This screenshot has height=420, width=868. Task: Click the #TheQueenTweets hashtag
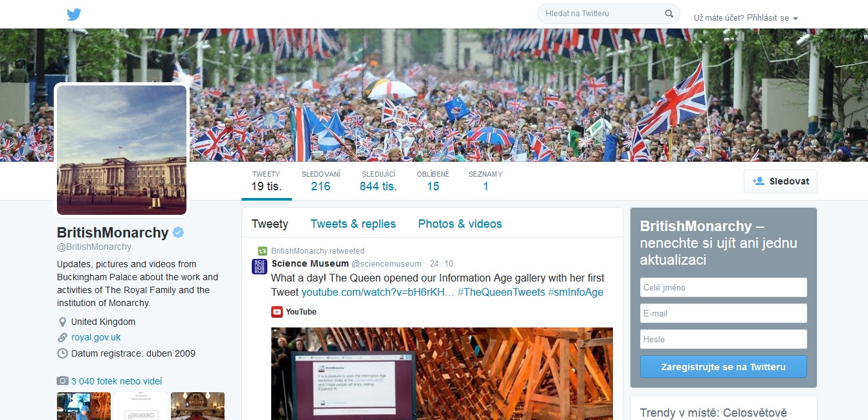pos(501,292)
